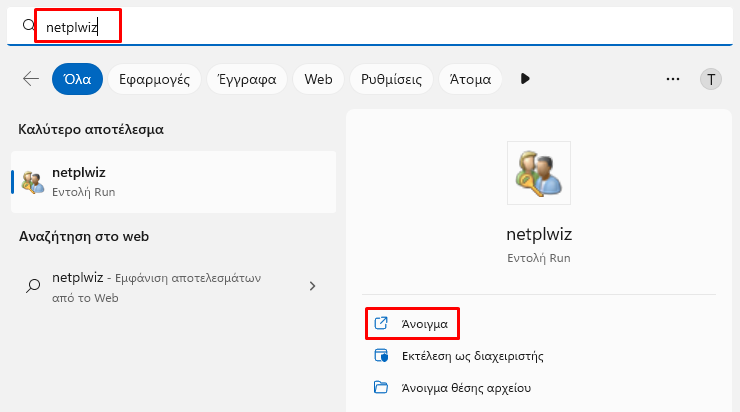Select the Άτομα filter tab
740x412 pixels.
point(470,79)
